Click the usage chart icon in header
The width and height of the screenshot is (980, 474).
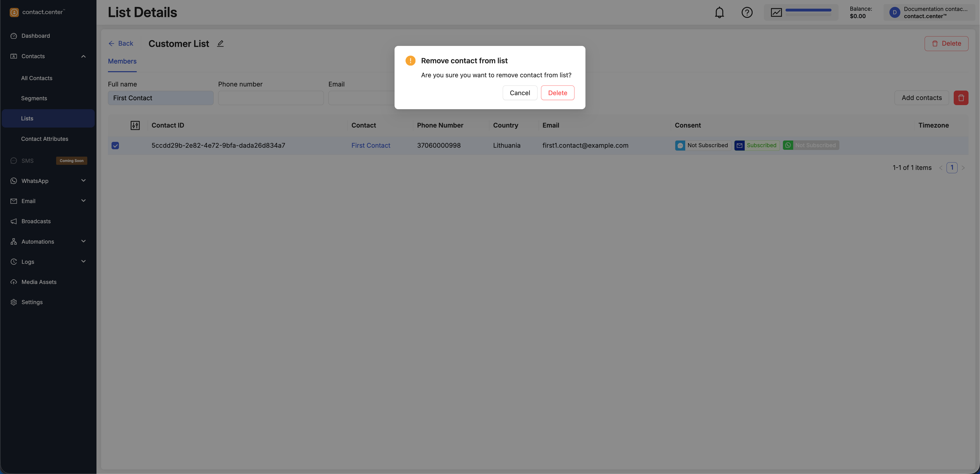pyautogui.click(x=776, y=13)
